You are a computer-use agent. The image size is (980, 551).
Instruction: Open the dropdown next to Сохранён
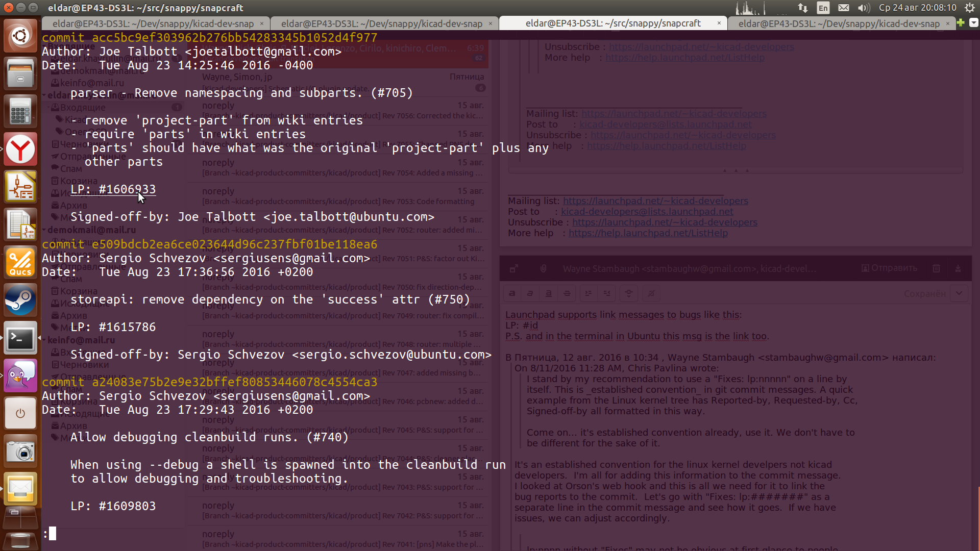pyautogui.click(x=959, y=293)
